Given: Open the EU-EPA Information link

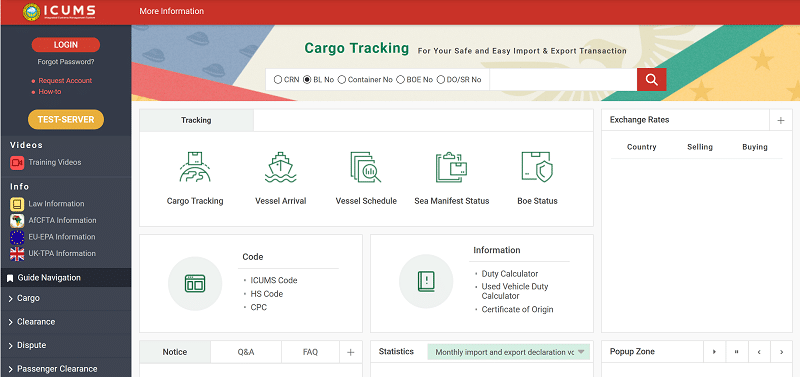Looking at the screenshot, I should pyautogui.click(x=62, y=237).
